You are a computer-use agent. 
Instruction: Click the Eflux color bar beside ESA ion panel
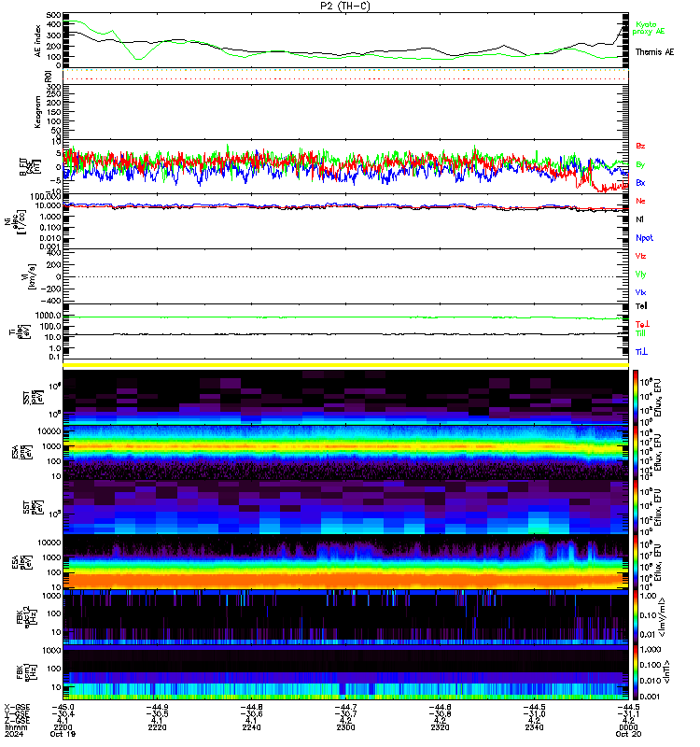(x=636, y=452)
